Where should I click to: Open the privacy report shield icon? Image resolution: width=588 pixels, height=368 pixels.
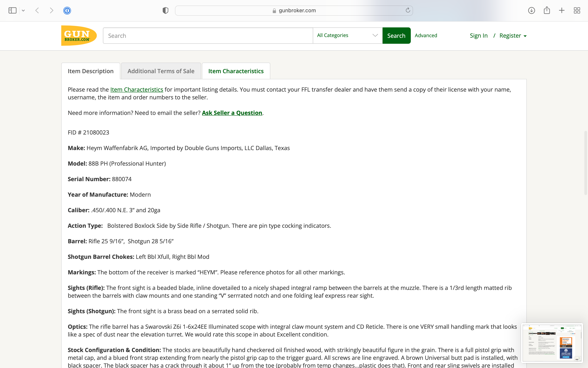(x=165, y=10)
